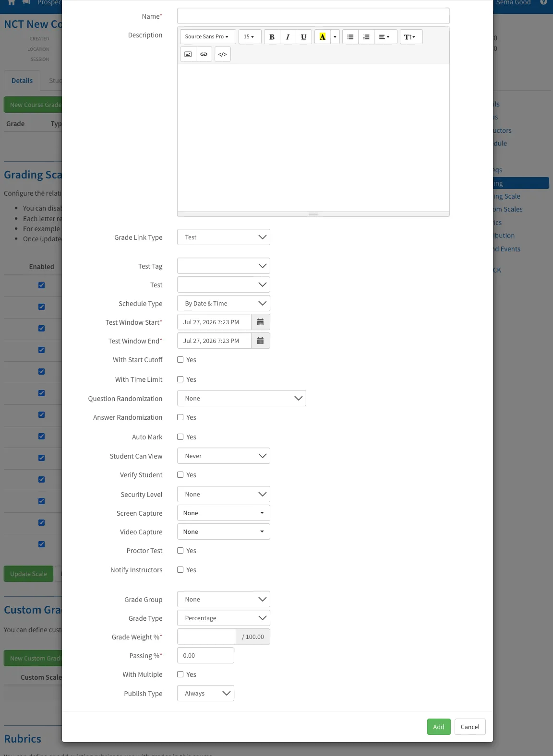Click the Passing % input field
The height and width of the screenshot is (756, 553).
pyautogui.click(x=205, y=655)
